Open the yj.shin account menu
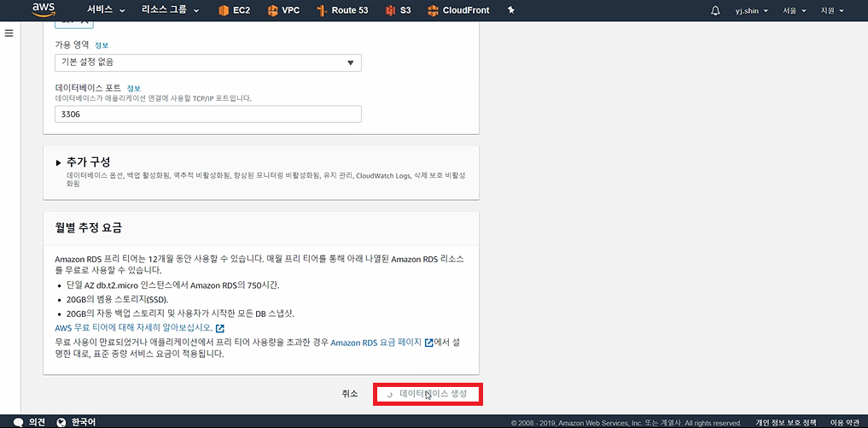This screenshot has height=428, width=868. pyautogui.click(x=752, y=10)
